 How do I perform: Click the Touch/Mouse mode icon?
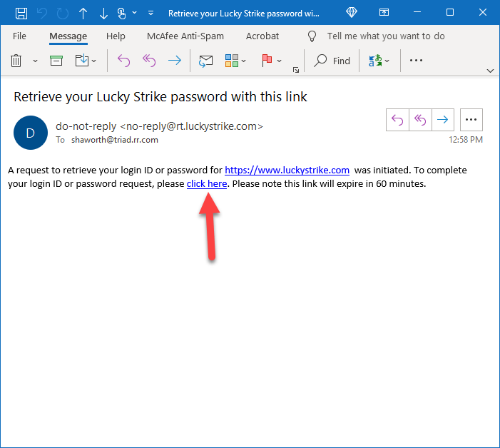pos(121,14)
